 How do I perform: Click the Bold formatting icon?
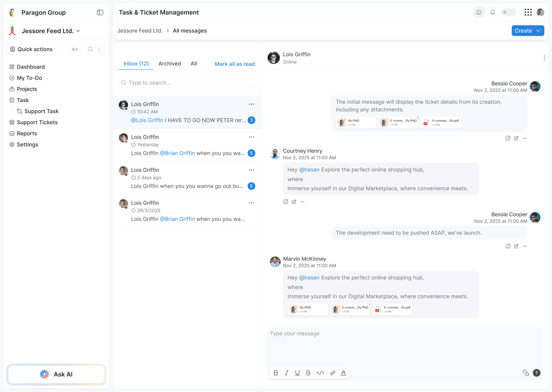pos(276,373)
